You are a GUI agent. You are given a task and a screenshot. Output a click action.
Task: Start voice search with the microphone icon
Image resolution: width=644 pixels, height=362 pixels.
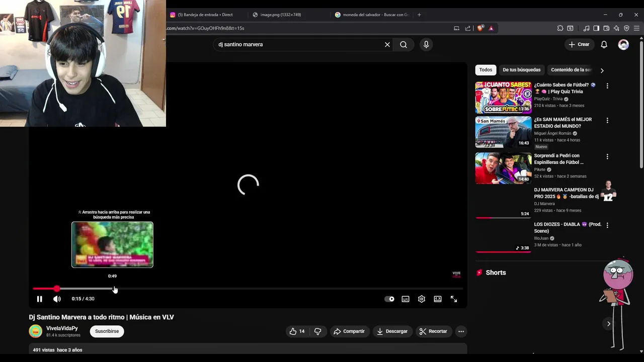tap(426, 45)
